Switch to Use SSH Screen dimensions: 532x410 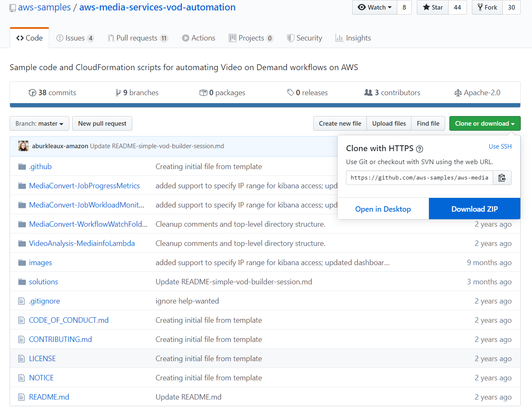click(x=500, y=147)
